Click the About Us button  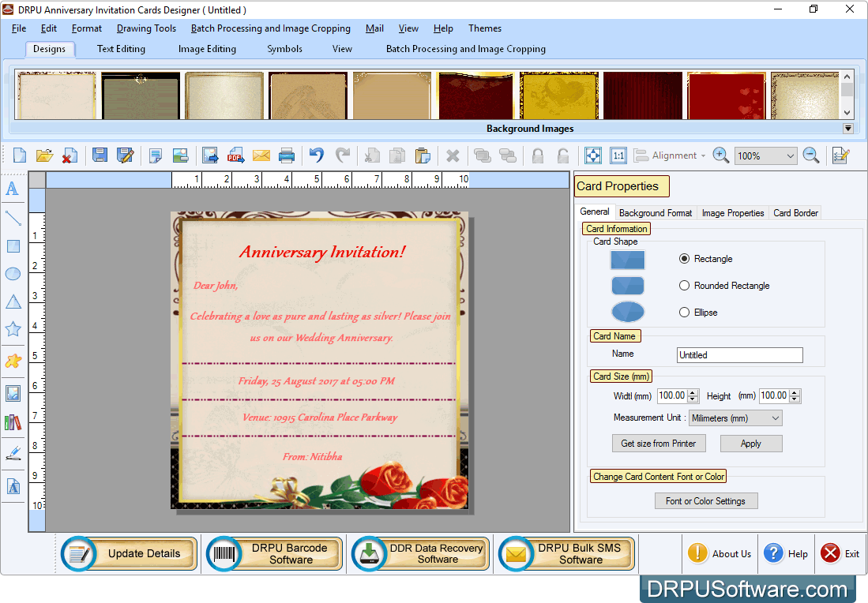(x=719, y=554)
